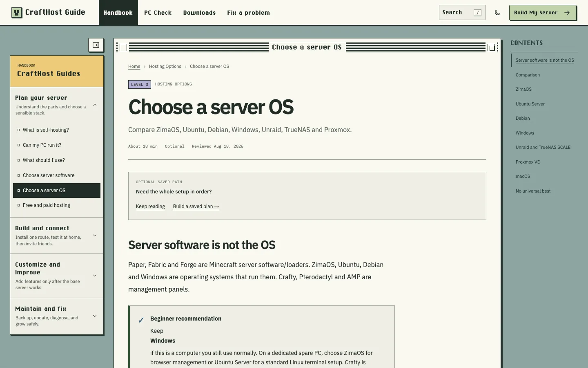Expand the Customize and improve section
The image size is (588, 368).
tap(57, 276)
